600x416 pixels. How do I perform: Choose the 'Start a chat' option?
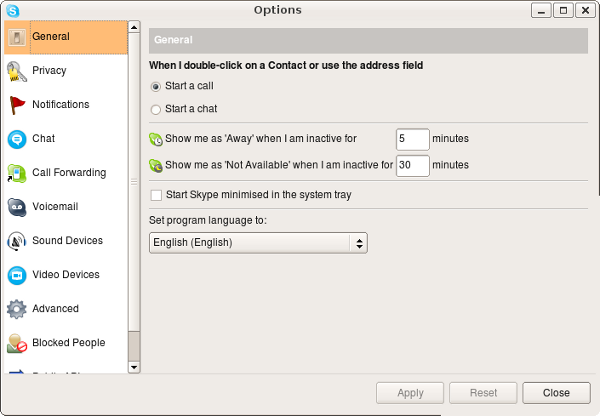155,109
